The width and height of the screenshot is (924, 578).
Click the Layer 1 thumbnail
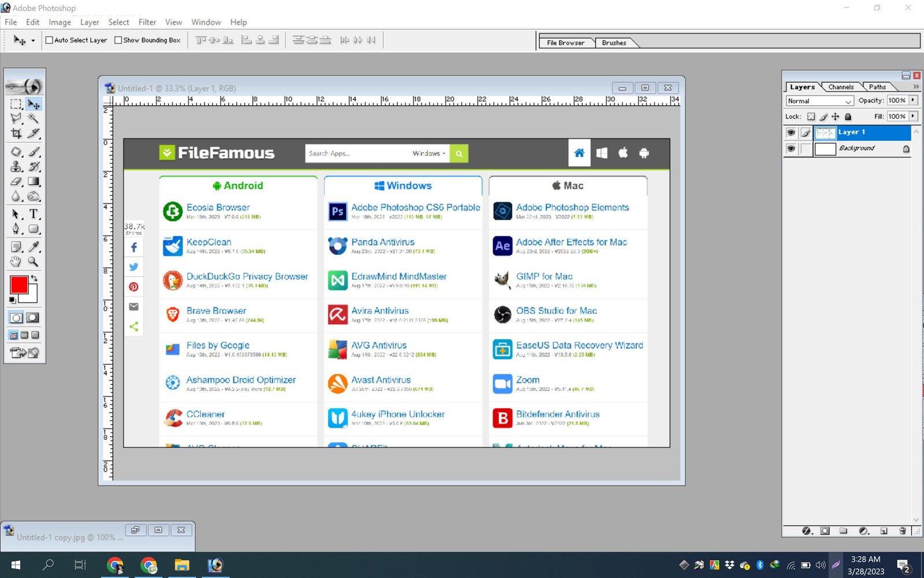coord(825,133)
